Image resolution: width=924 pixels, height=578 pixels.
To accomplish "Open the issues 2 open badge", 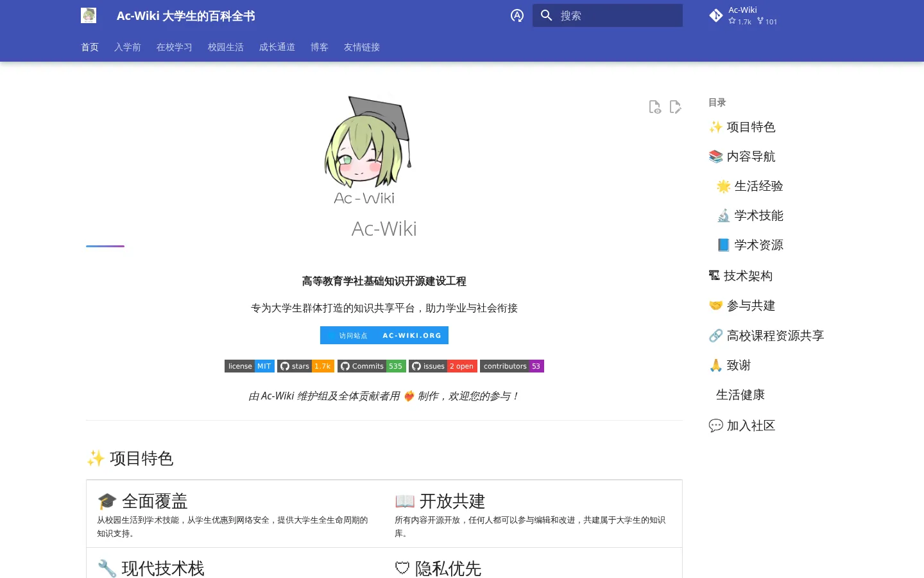I will [443, 366].
